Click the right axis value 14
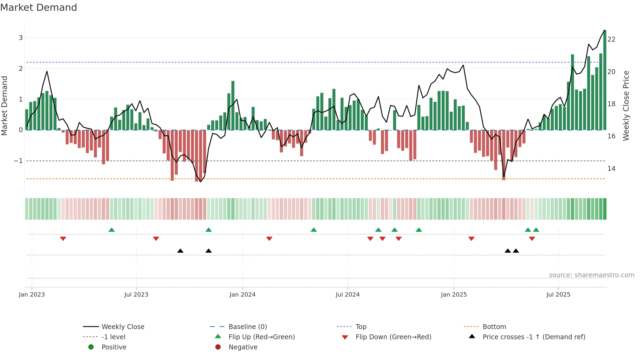 point(611,169)
